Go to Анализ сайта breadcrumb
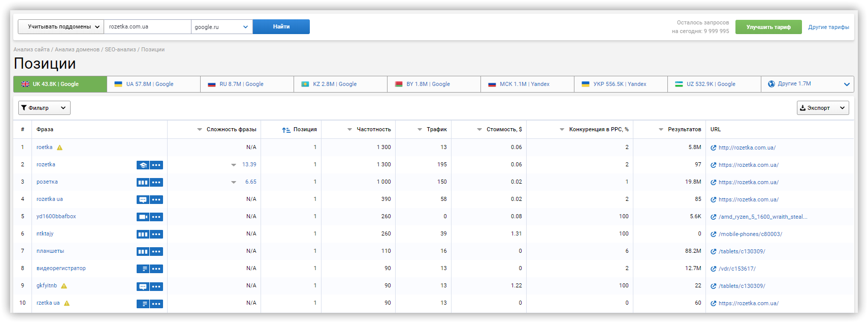 click(x=31, y=49)
